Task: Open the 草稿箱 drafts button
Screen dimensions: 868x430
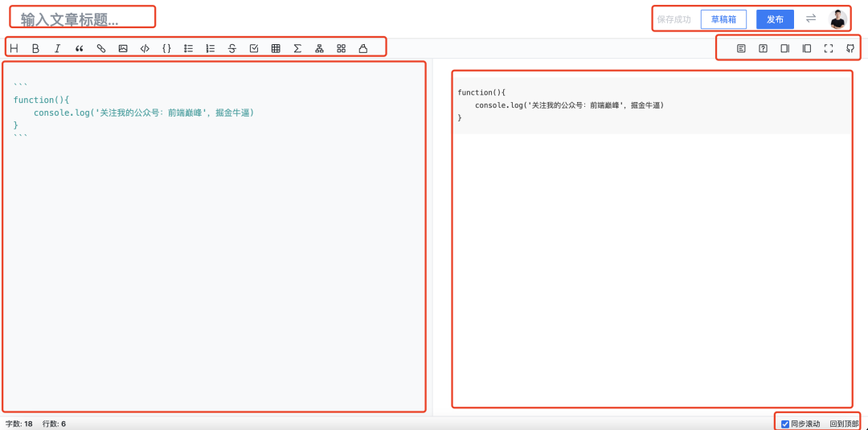Action: coord(723,18)
